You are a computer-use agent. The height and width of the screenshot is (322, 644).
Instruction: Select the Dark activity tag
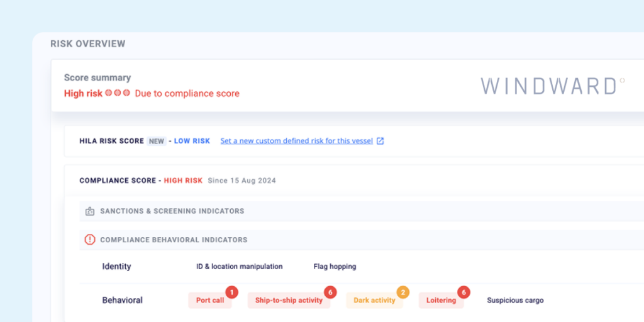[374, 300]
